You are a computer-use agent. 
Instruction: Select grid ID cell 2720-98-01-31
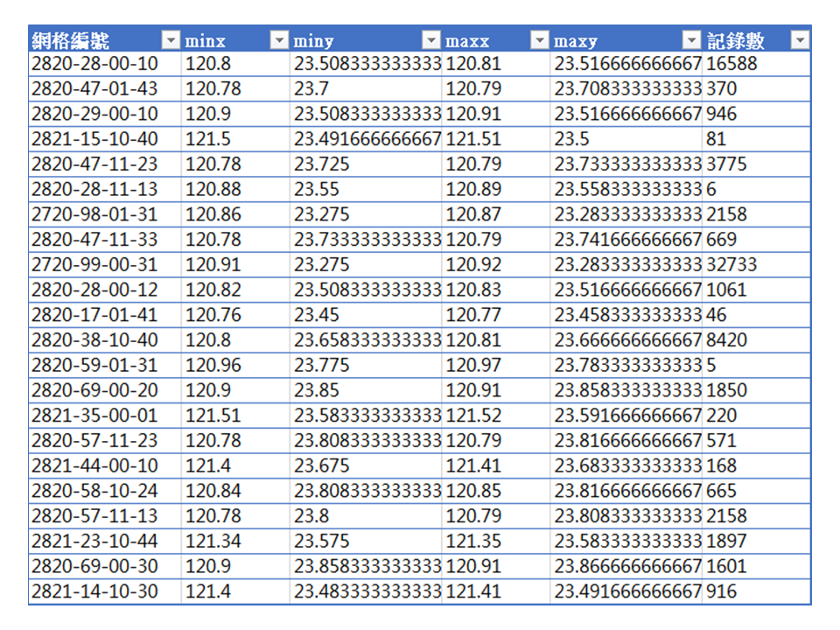[x=94, y=214]
